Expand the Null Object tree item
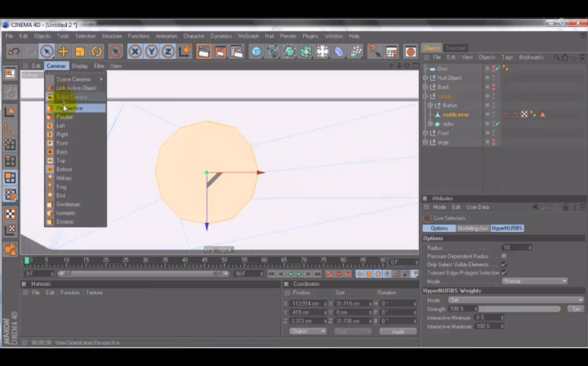Image resolution: width=588 pixels, height=366 pixels. click(x=425, y=78)
